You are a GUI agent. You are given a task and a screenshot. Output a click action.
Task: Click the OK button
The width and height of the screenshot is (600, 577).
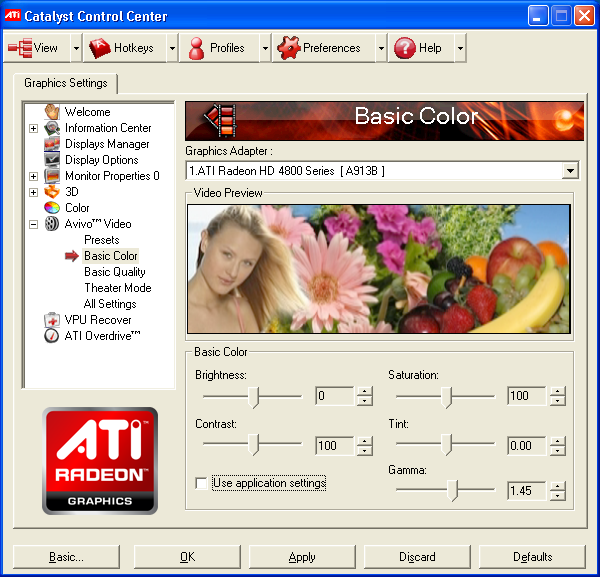(187, 557)
